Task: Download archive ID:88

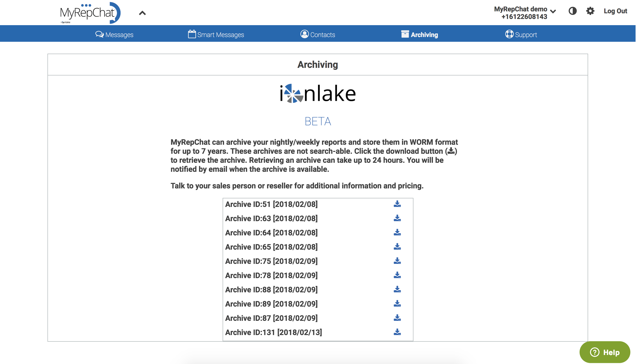Action: [x=398, y=290]
